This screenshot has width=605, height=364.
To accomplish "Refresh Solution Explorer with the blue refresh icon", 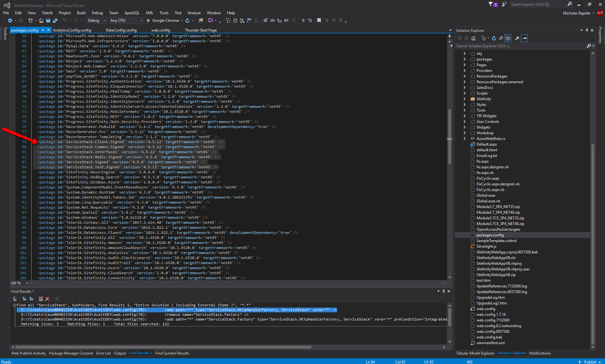I will click(x=494, y=38).
